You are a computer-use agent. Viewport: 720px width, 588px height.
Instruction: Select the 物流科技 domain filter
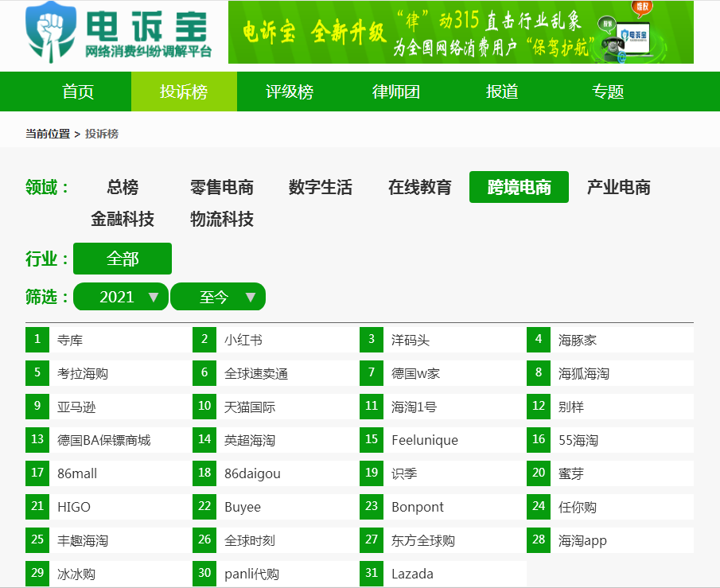[x=222, y=219]
